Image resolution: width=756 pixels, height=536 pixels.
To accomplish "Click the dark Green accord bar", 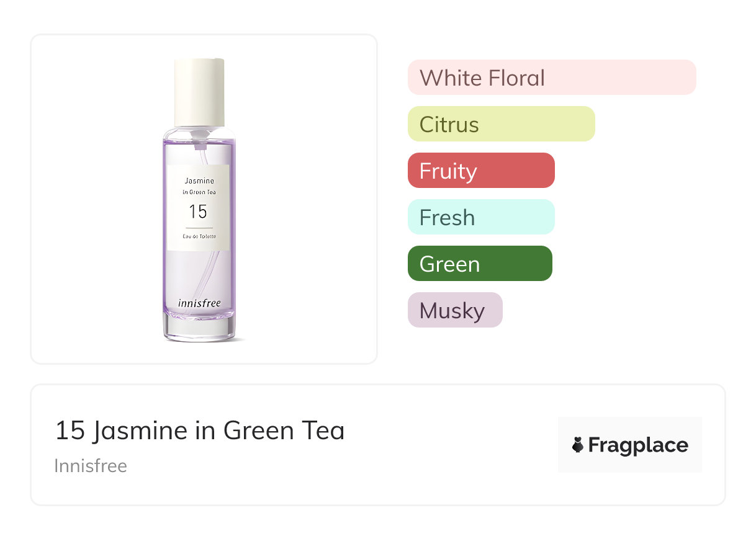I will pos(479,264).
